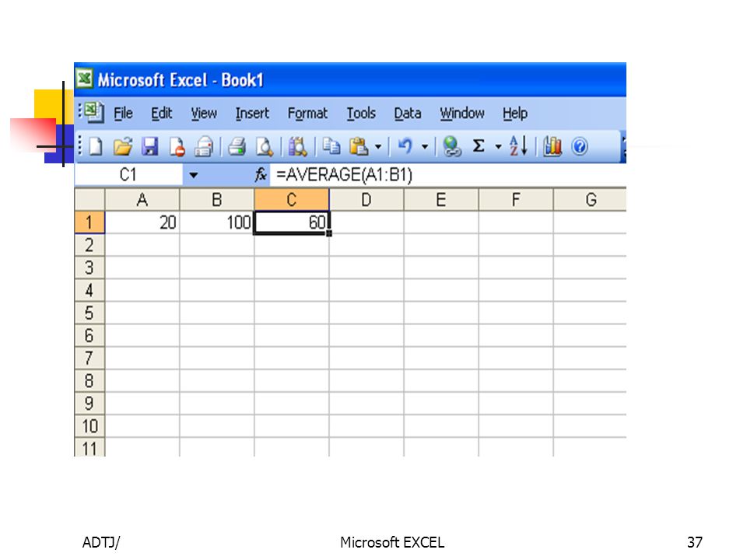Open the Tools menu
This screenshot has height=560, width=747.
(x=360, y=114)
